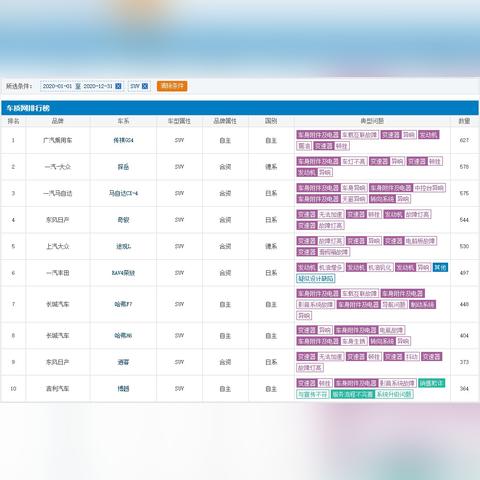Screen dimensions: 480x480
Task: Click the 车质网排行榜 table title
Action: point(28,108)
